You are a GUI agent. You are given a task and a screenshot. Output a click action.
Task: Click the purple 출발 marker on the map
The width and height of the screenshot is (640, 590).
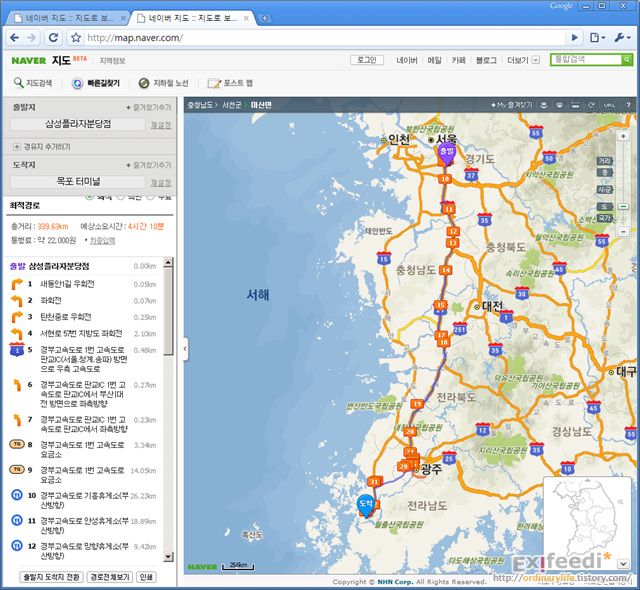pyautogui.click(x=447, y=154)
